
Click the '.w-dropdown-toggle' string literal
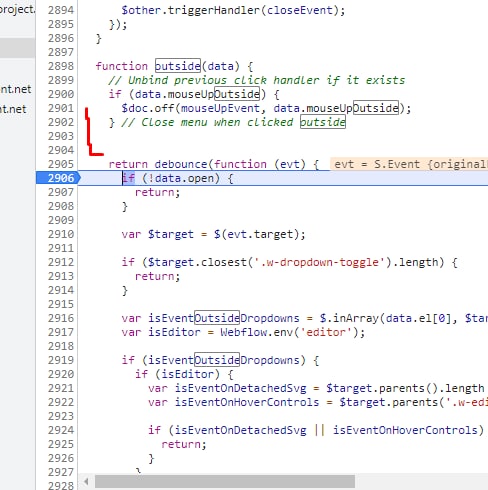pos(320,262)
